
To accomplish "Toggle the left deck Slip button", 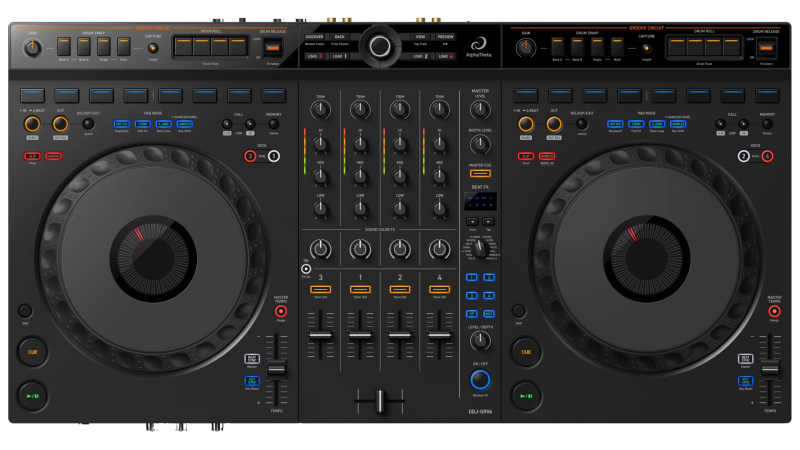I will [x=32, y=156].
